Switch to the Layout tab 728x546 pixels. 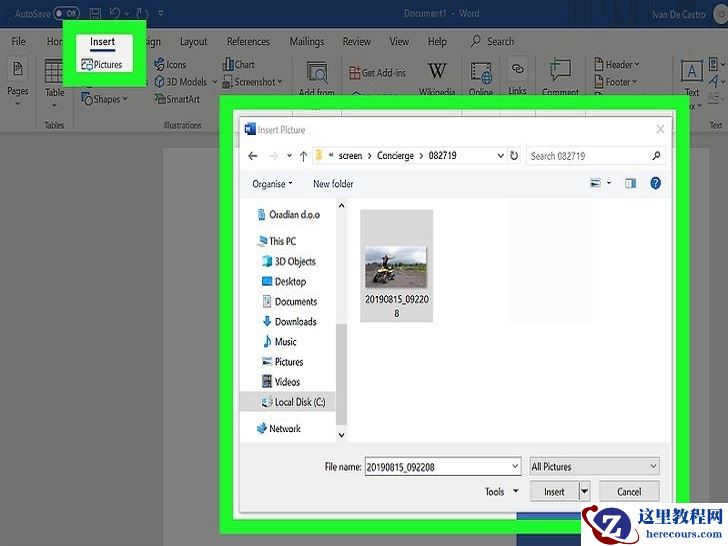(x=193, y=41)
